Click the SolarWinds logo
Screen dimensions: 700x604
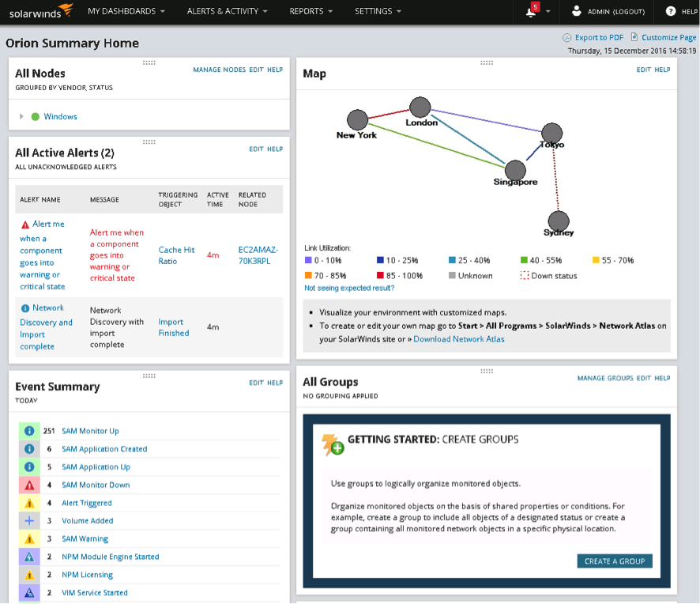pos(40,11)
